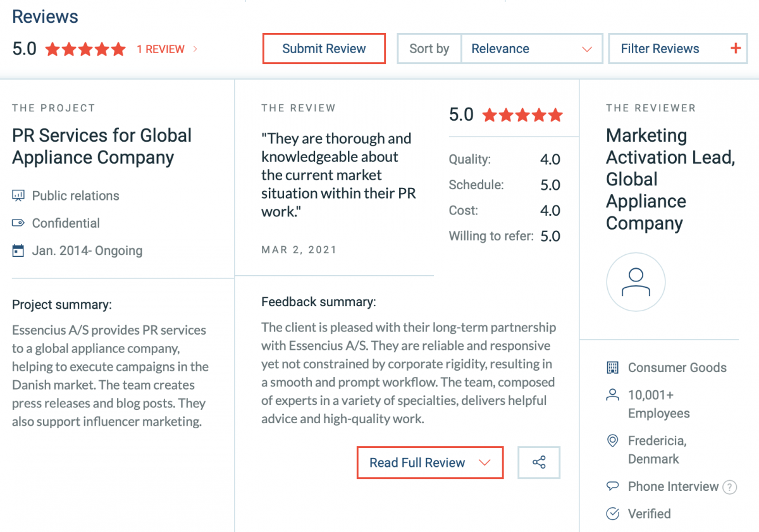Click the reviewer avatar placeholder

(636, 282)
